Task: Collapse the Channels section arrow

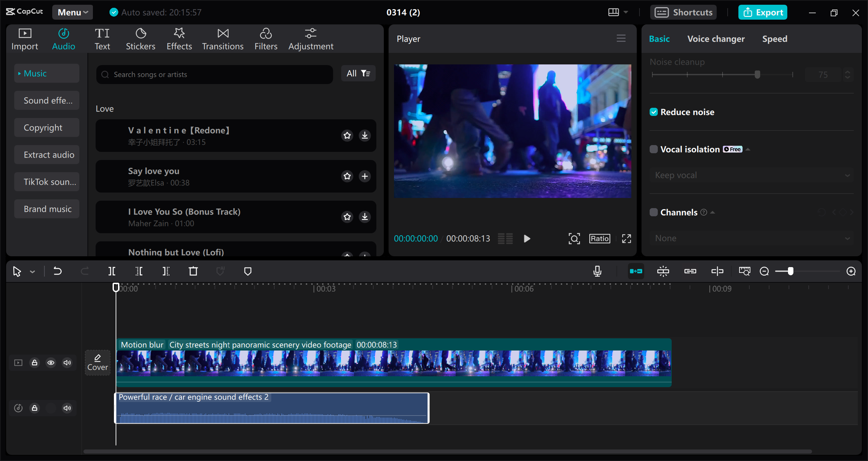Action: click(713, 213)
